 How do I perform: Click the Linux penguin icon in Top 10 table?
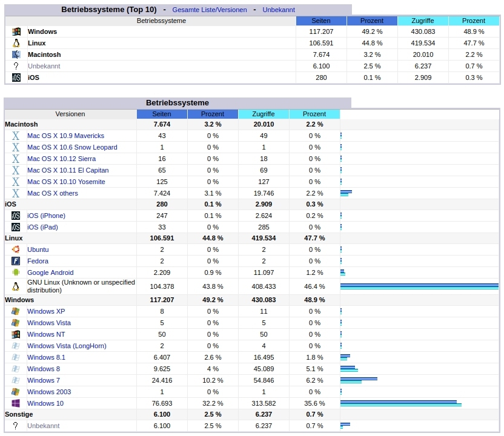(16, 43)
